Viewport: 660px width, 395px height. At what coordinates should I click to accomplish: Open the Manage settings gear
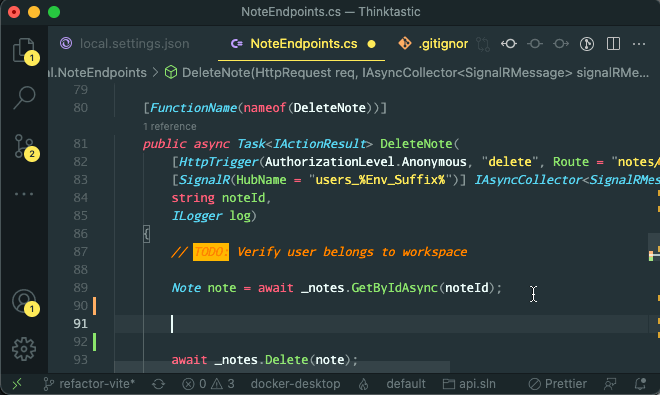click(24, 349)
